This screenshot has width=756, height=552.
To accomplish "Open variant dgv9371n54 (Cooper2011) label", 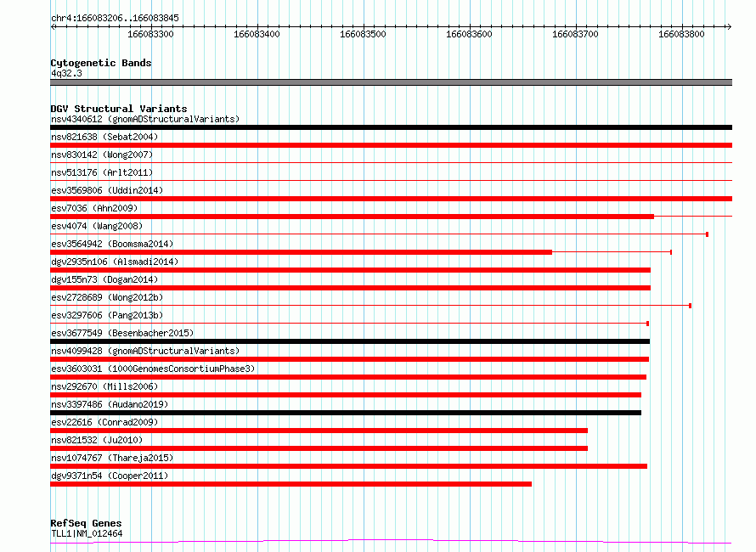I will point(110,476).
